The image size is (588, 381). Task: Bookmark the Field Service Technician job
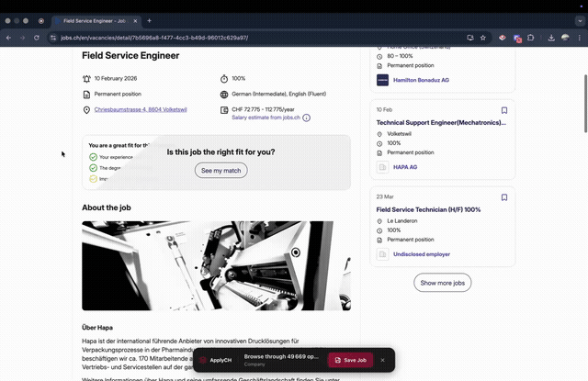(504, 197)
